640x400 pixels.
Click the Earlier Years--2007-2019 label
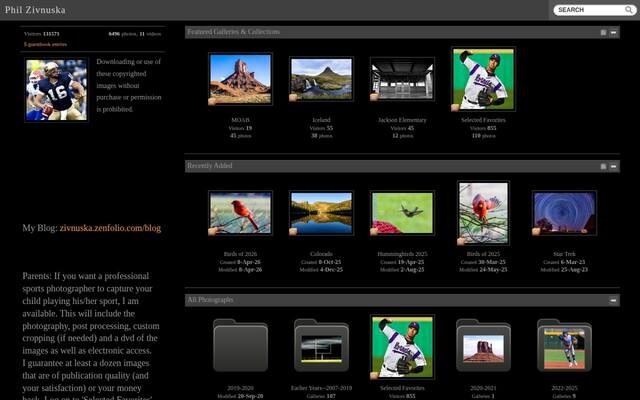pyautogui.click(x=321, y=388)
